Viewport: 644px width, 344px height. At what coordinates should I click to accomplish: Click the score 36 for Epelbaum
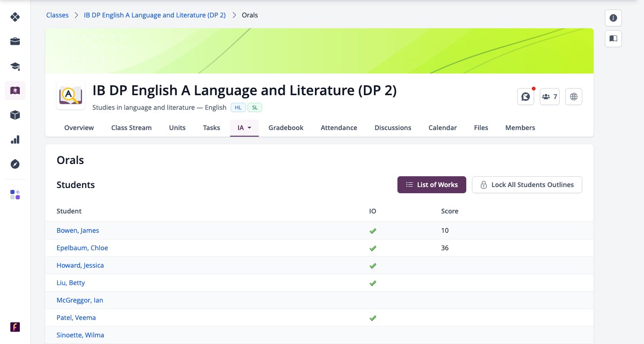point(445,248)
